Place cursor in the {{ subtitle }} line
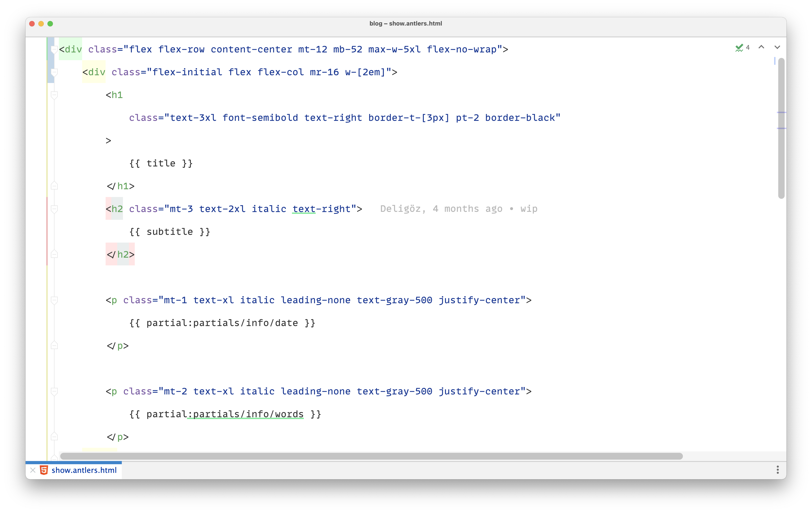Viewport: 812px width, 513px height. 170,232
